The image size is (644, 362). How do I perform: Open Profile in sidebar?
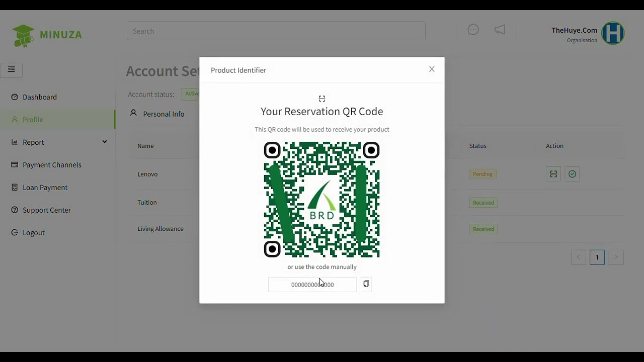coord(57,120)
